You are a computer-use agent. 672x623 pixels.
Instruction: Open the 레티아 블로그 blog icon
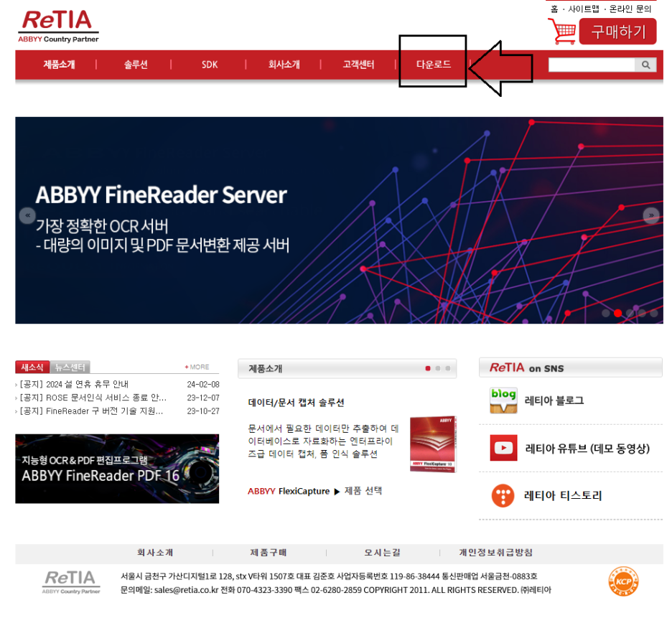pos(503,400)
